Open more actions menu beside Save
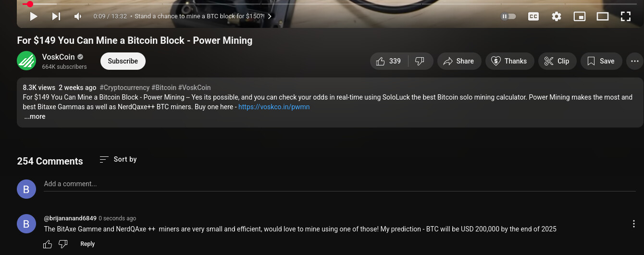The height and width of the screenshot is (255, 644). point(635,61)
